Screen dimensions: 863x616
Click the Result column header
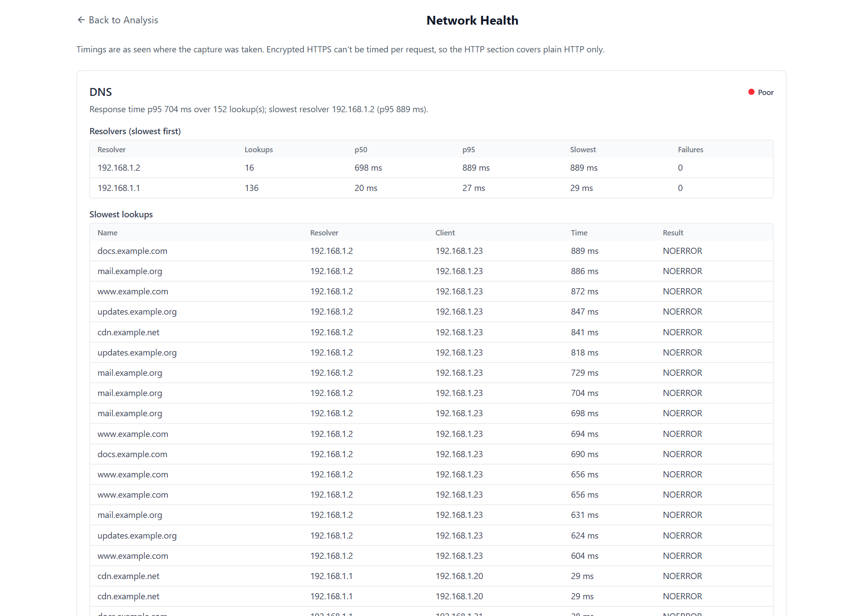(x=673, y=233)
